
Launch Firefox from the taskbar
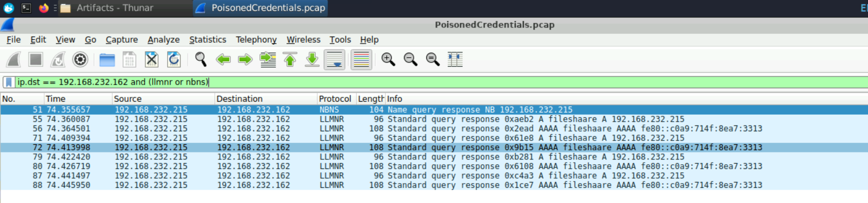(44, 8)
